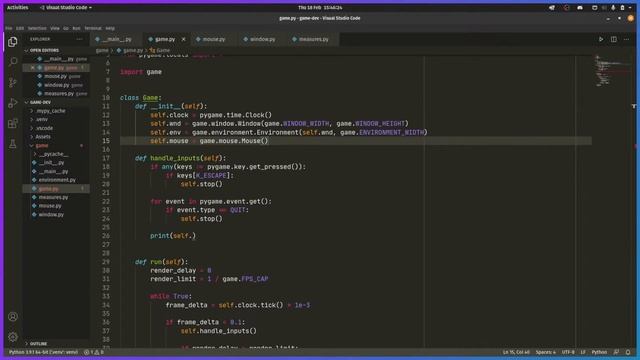Open editor More Actions ellipsis

pyautogui.click(x=626, y=39)
